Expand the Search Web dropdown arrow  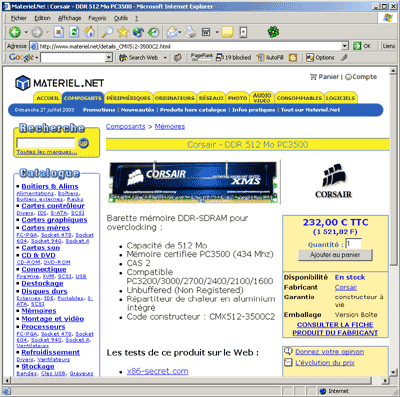165,58
